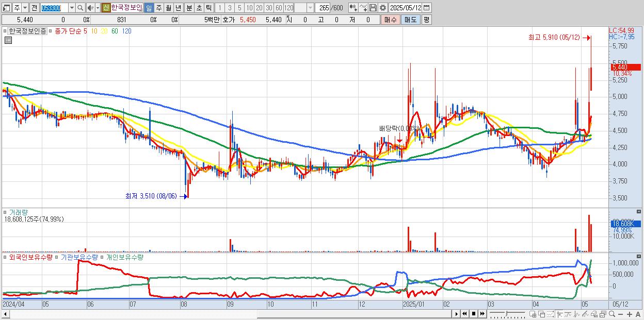Click the 거래량 volume label

[x=19, y=212]
